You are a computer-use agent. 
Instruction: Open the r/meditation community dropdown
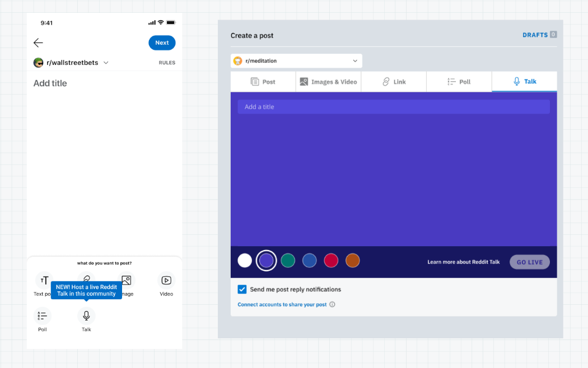[296, 61]
